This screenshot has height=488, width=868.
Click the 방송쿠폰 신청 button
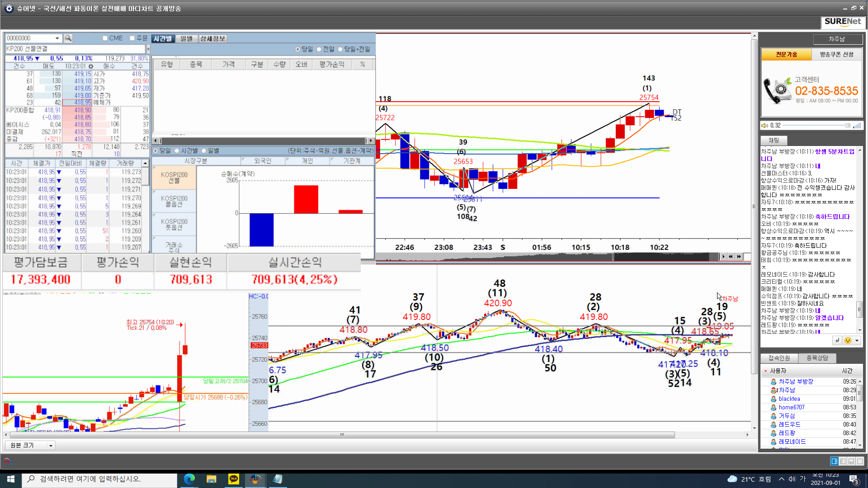tap(837, 54)
